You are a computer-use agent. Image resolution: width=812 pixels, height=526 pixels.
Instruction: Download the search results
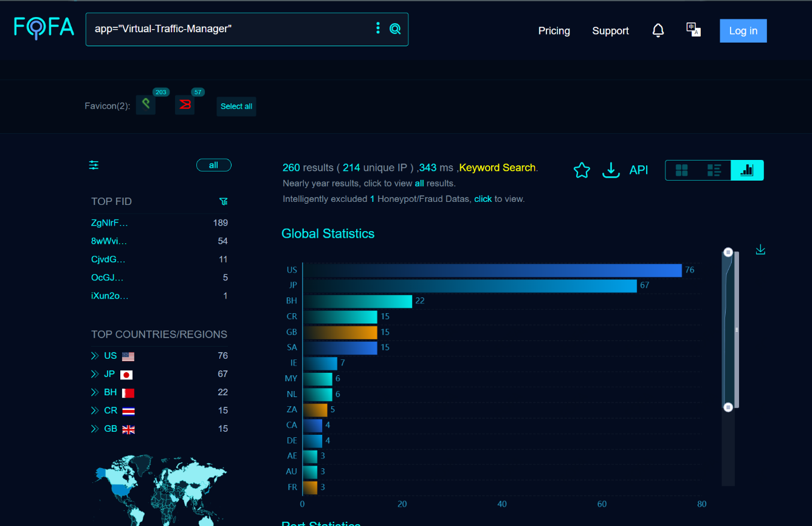(611, 170)
